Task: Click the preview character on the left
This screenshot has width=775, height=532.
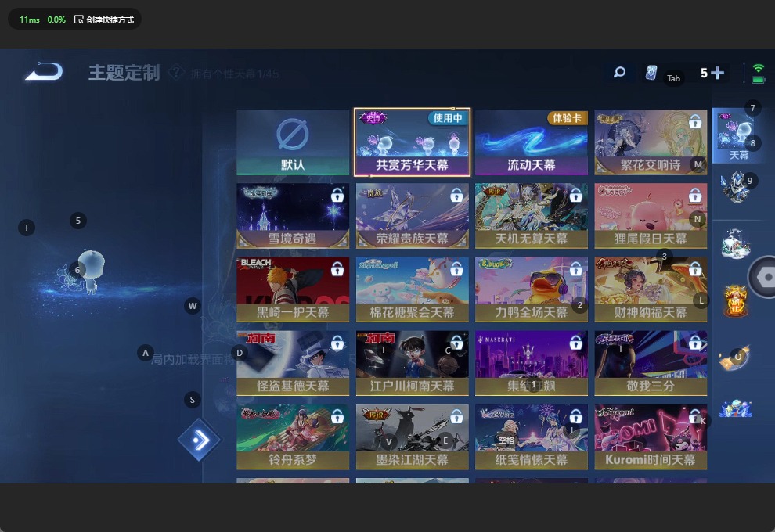Action: click(91, 271)
